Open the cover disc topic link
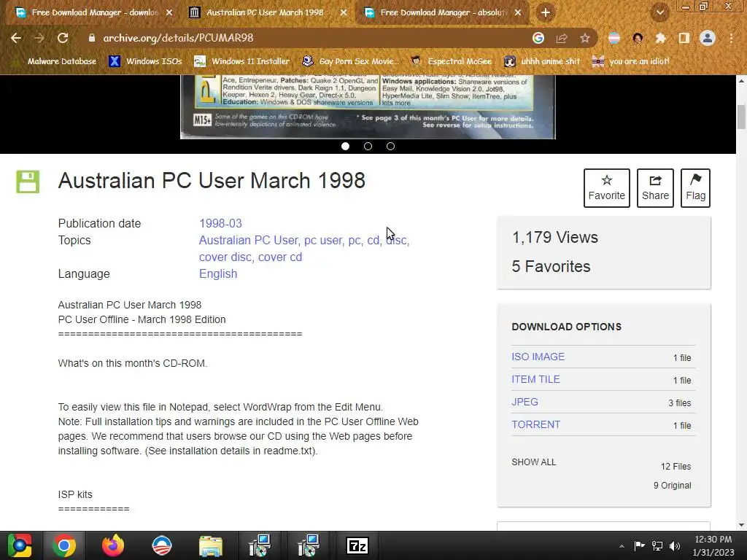747x560 pixels. [x=225, y=257]
